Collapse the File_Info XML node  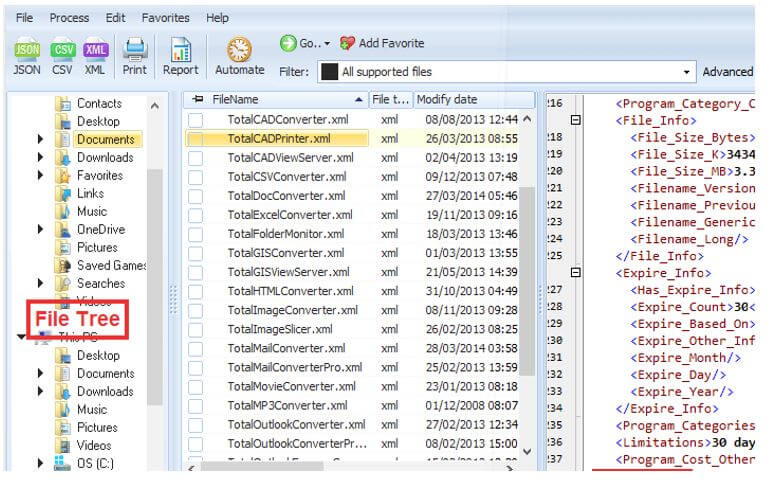(x=576, y=120)
